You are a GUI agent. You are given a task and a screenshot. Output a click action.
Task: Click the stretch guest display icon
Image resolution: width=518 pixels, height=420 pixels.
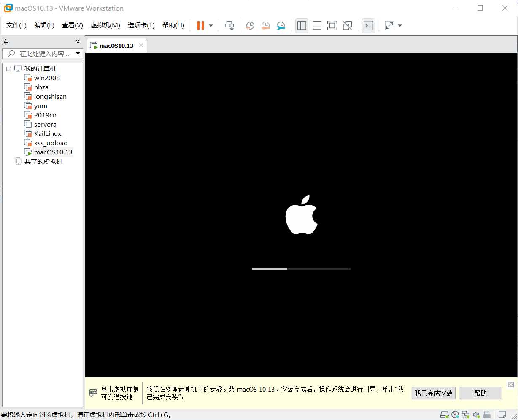pyautogui.click(x=389, y=26)
